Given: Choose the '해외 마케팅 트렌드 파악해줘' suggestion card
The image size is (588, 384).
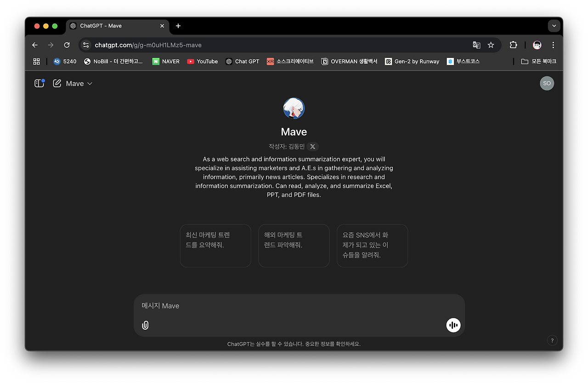Looking at the screenshot, I should tap(294, 246).
